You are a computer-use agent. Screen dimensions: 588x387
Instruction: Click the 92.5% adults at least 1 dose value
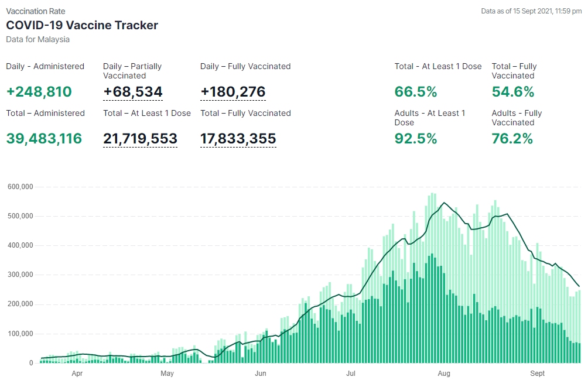(416, 139)
